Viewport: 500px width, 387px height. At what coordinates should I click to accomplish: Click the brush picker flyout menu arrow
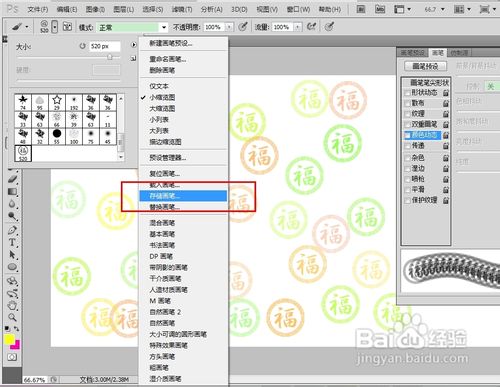134,45
